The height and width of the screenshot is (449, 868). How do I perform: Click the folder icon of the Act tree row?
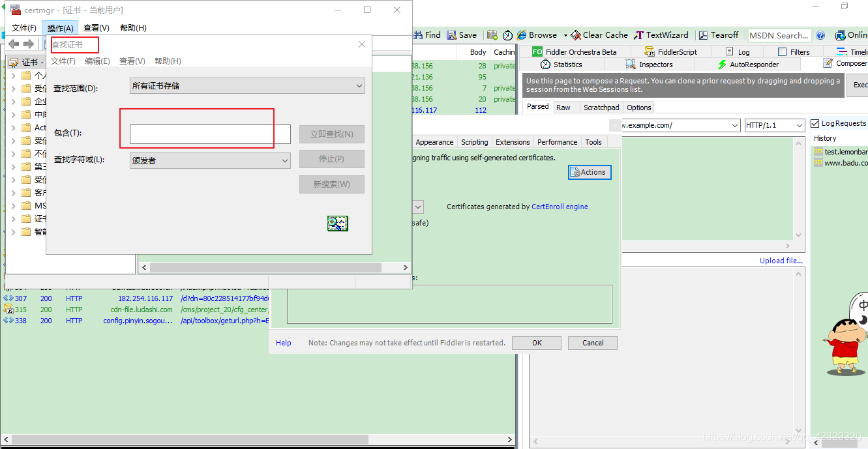click(26, 128)
